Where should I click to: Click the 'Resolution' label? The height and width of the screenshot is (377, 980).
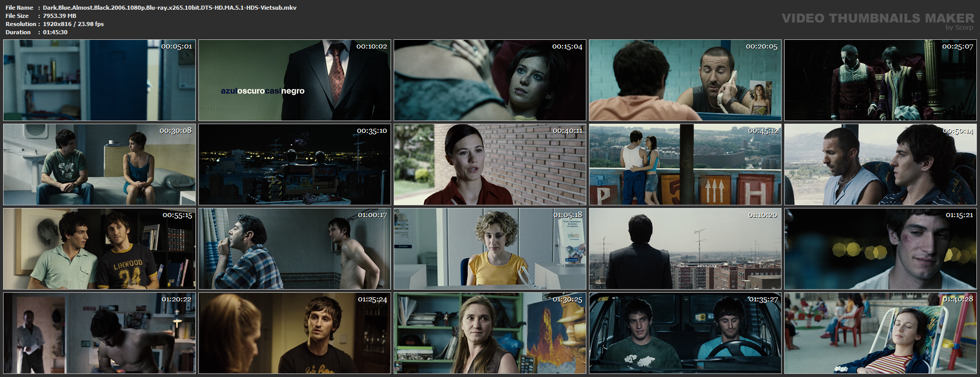pyautogui.click(x=20, y=24)
